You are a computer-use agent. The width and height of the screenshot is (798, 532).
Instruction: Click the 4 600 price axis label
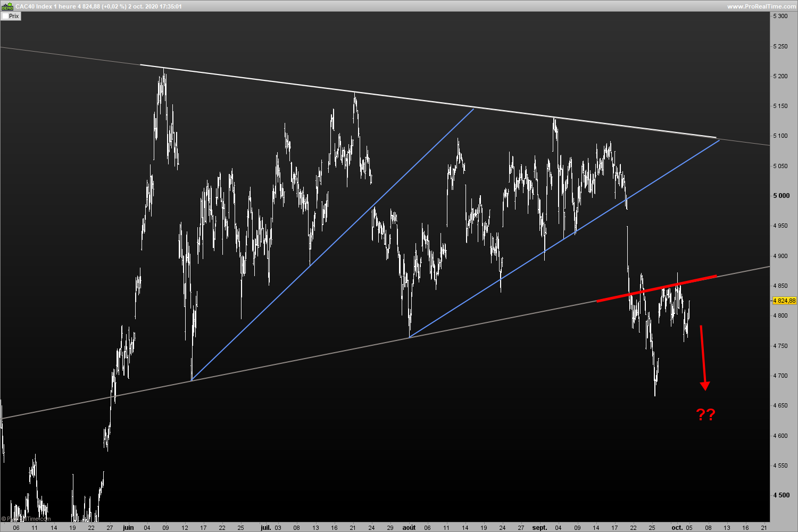click(781, 436)
